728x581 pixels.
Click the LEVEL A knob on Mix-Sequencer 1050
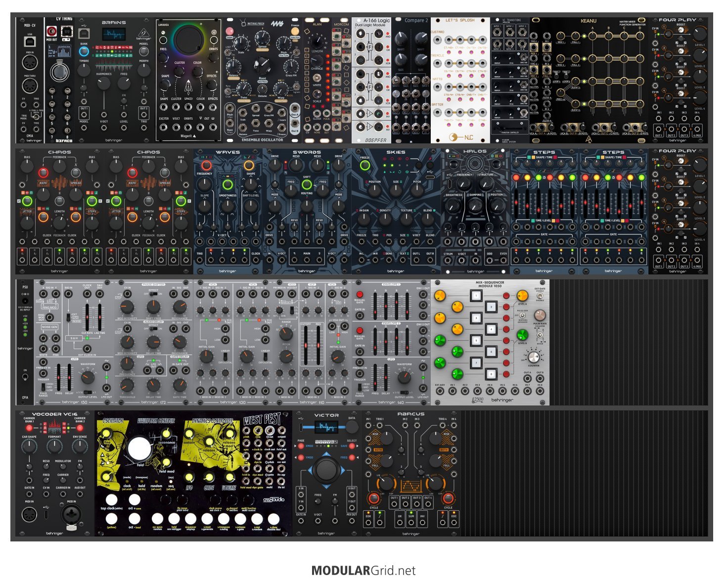click(x=523, y=295)
